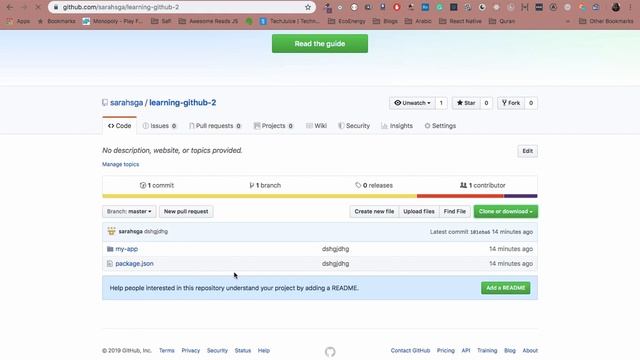Open the Insights tab
The height and width of the screenshot is (360, 640).
click(x=397, y=126)
